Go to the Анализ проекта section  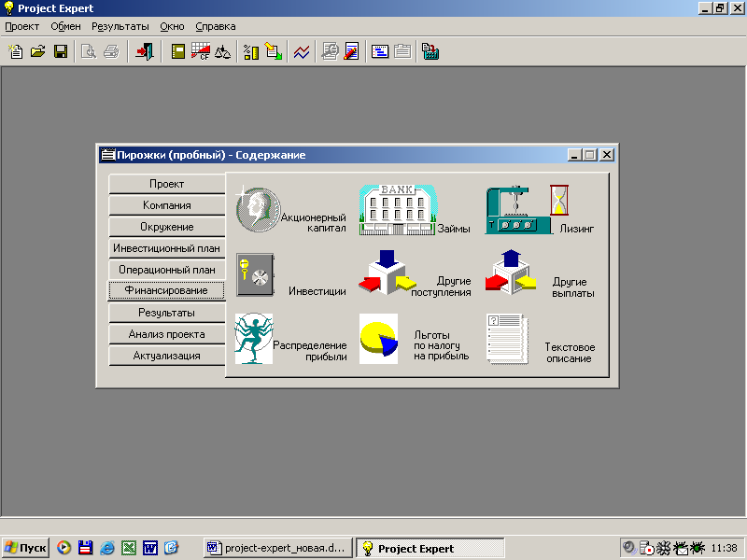tap(167, 334)
